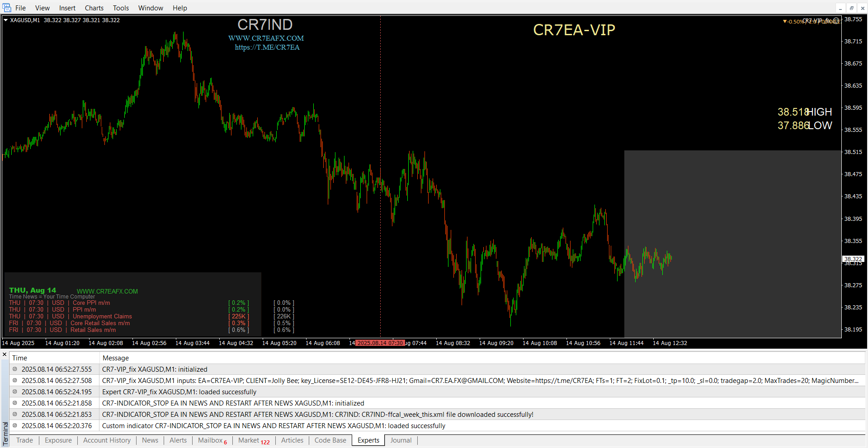Close the Terminal panel with the x
Image resolution: width=868 pixels, height=448 pixels.
[x=5, y=355]
